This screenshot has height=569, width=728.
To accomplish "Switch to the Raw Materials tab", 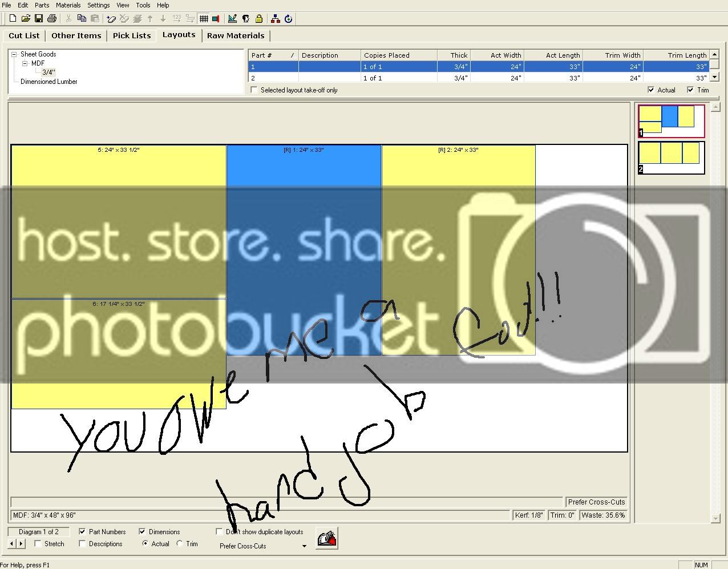I will [236, 35].
